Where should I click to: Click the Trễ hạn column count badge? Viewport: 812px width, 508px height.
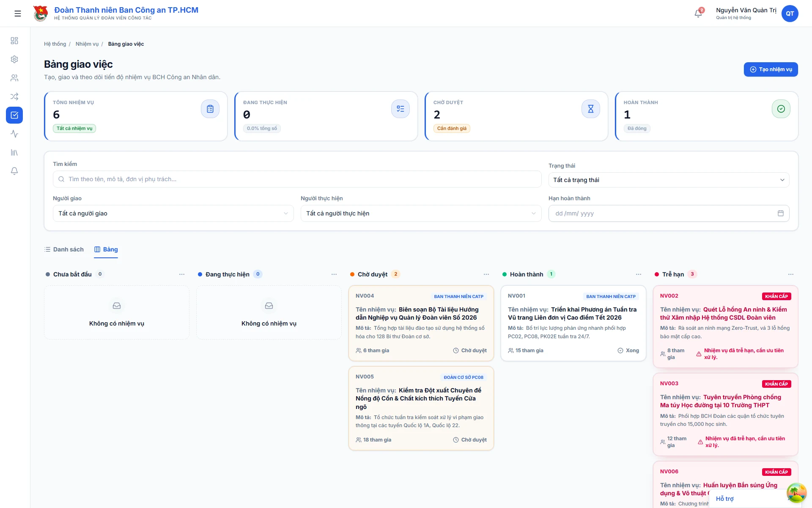(x=692, y=274)
